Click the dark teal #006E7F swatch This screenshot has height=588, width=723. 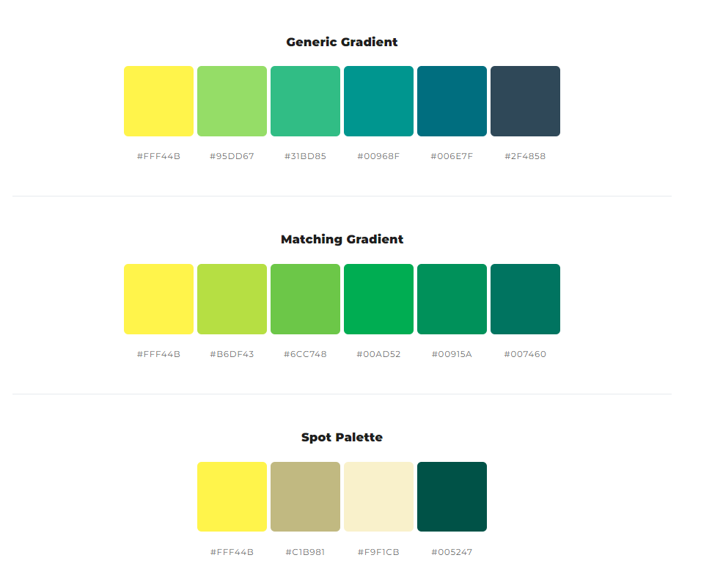(x=452, y=101)
